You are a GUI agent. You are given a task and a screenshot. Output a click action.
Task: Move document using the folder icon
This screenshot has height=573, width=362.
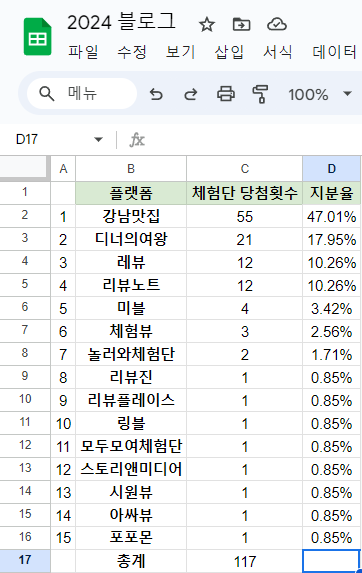[x=241, y=24]
